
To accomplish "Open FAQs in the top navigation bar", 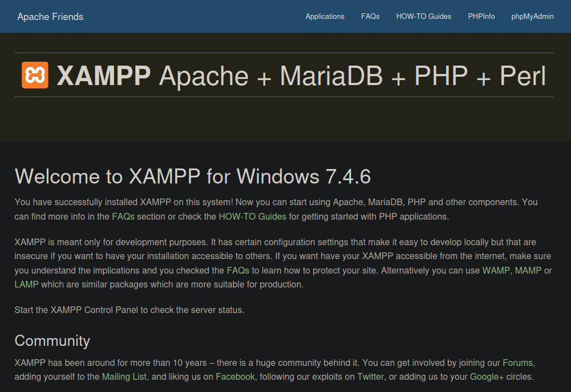I will point(370,17).
